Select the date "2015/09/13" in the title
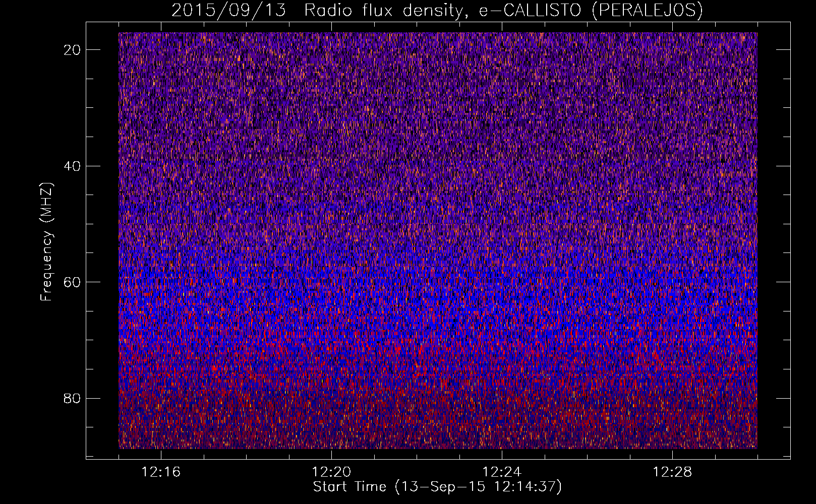 228,10
